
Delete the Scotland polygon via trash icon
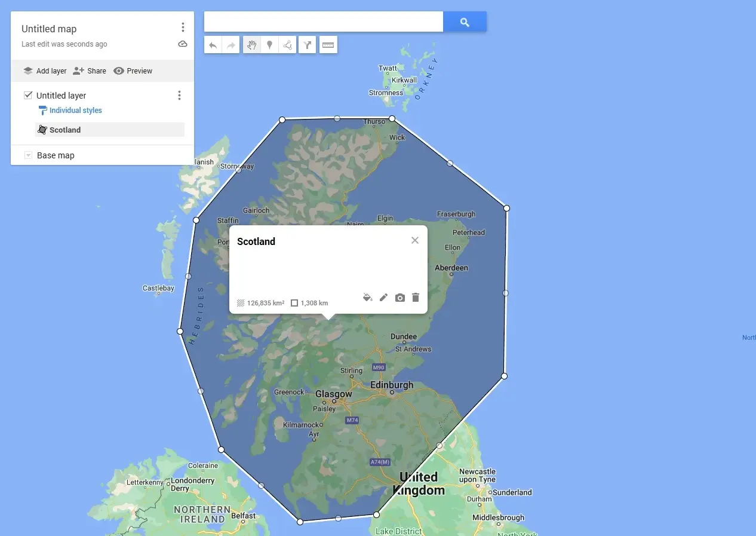click(415, 297)
